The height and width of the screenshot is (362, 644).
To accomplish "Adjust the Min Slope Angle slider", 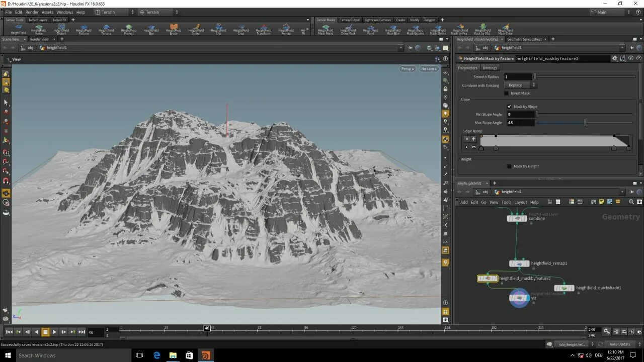I will (x=585, y=115).
